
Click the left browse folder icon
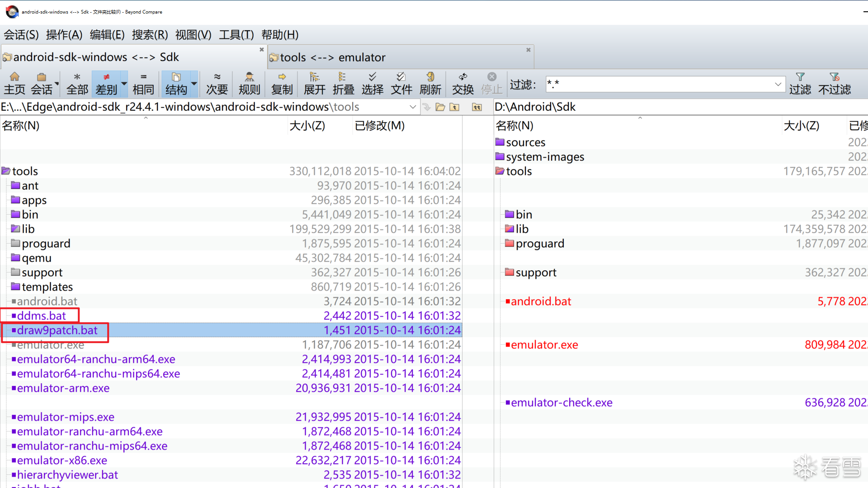point(440,107)
